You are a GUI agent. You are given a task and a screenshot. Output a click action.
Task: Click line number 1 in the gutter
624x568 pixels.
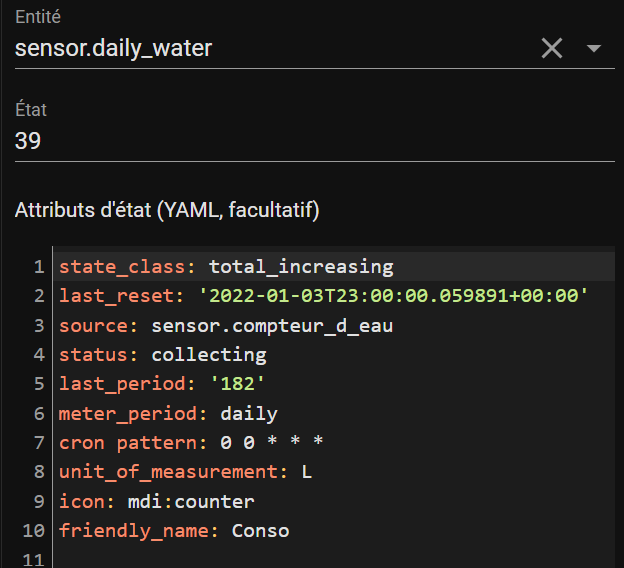click(39, 267)
